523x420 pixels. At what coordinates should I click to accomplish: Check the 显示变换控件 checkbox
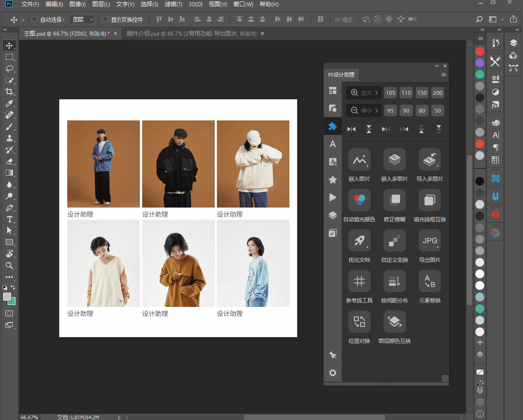click(106, 19)
